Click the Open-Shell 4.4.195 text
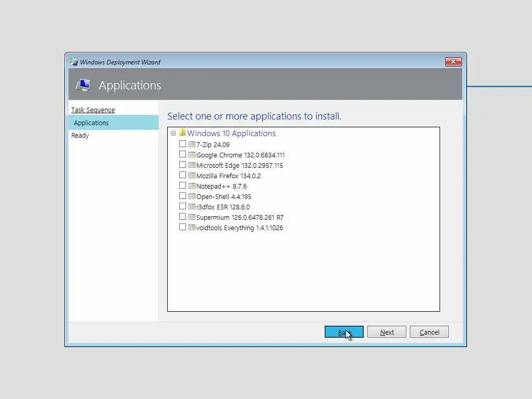Viewport: 532px width, 399px height. pyautogui.click(x=223, y=197)
